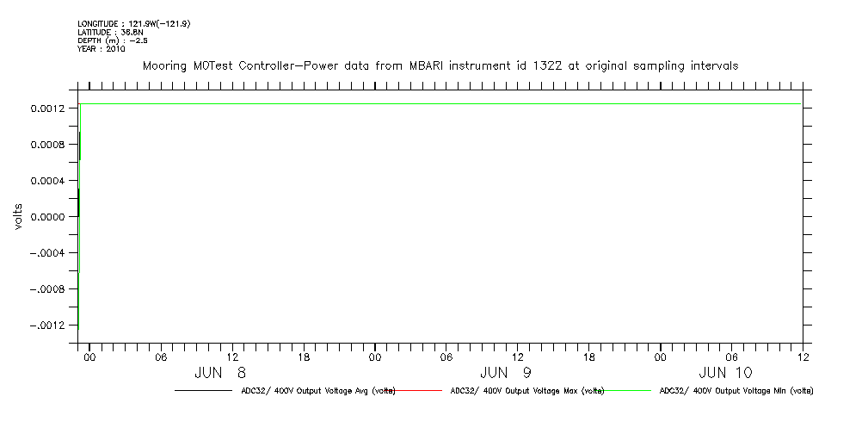Click the Output Voltage Max legend label
The height and width of the screenshot is (434, 868).
[527, 391]
